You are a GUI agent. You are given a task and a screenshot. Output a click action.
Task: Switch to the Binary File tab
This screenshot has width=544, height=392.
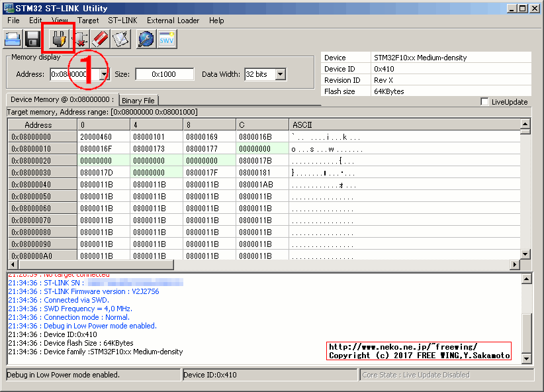[138, 101]
